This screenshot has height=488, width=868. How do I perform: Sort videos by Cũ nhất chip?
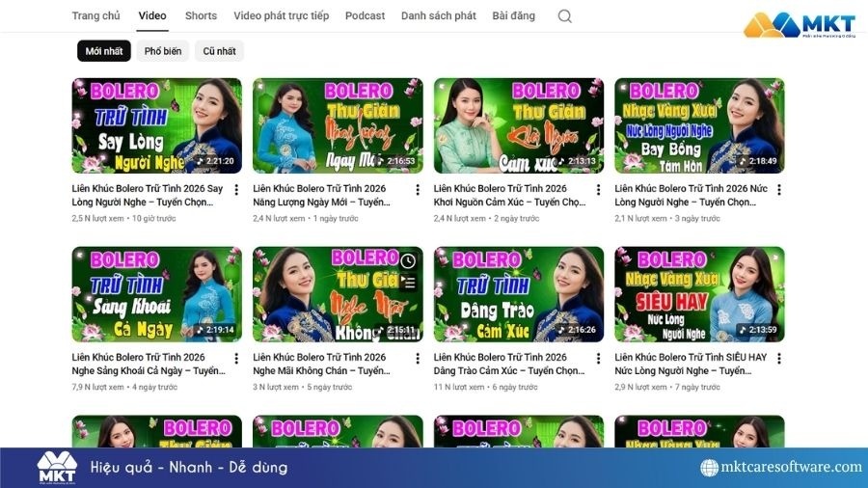(219, 51)
